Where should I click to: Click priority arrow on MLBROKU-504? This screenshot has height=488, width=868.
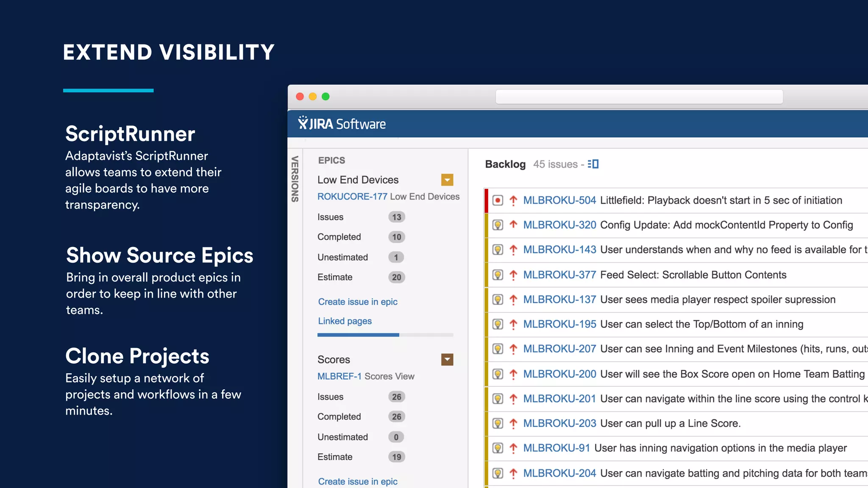pyautogui.click(x=513, y=200)
